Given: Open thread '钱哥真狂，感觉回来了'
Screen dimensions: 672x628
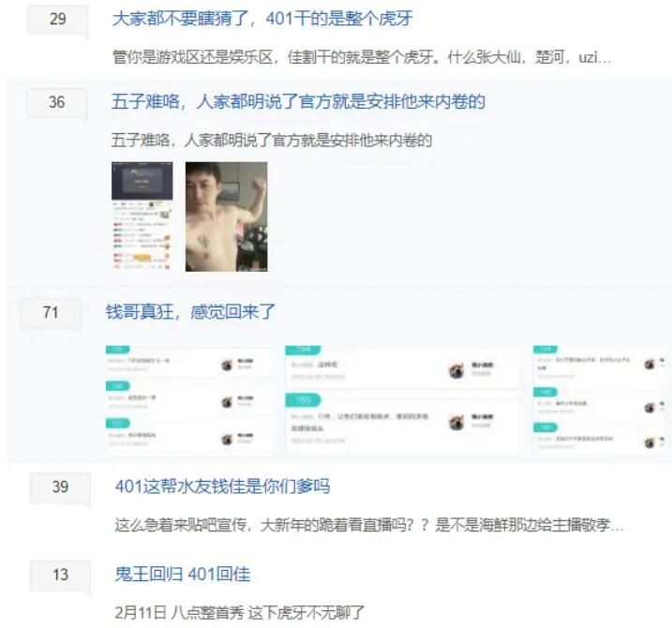Looking at the screenshot, I should [x=190, y=311].
